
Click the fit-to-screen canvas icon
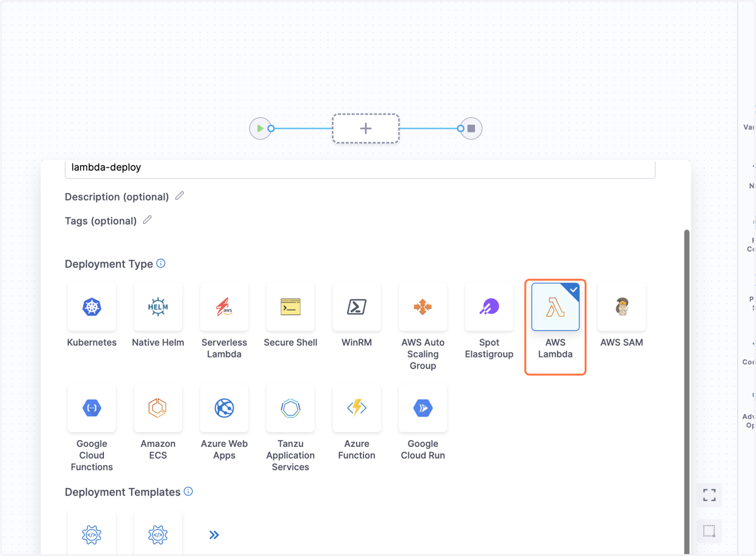point(709,495)
